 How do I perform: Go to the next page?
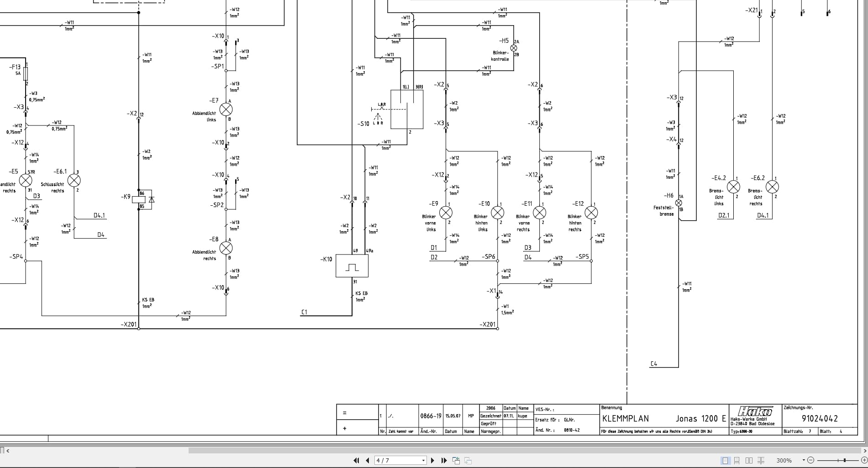pos(432,460)
